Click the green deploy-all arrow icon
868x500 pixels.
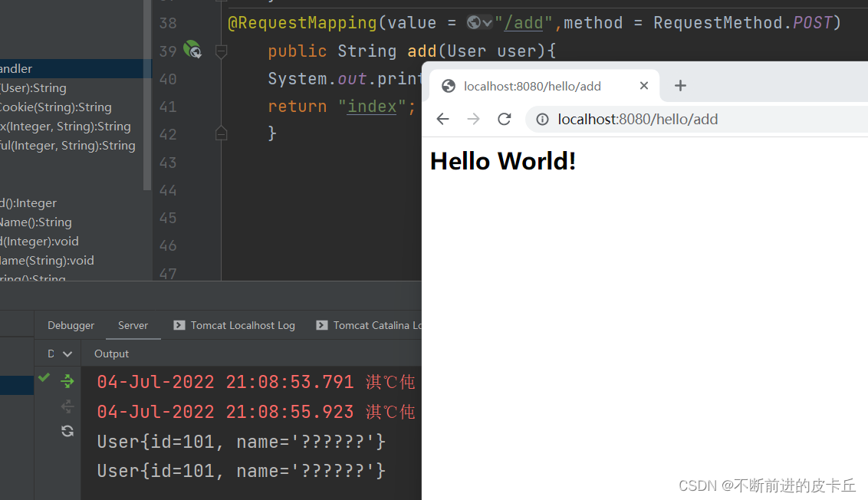tap(67, 381)
